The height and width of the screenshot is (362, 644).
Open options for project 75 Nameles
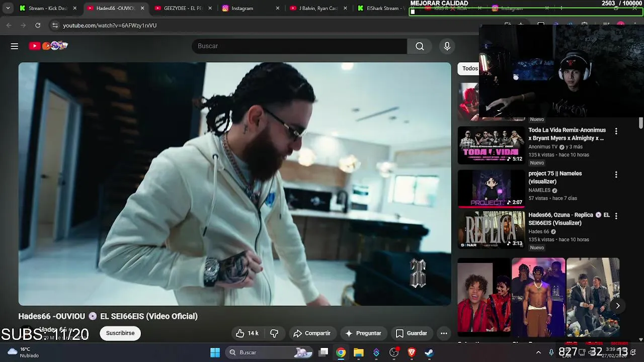point(616,174)
